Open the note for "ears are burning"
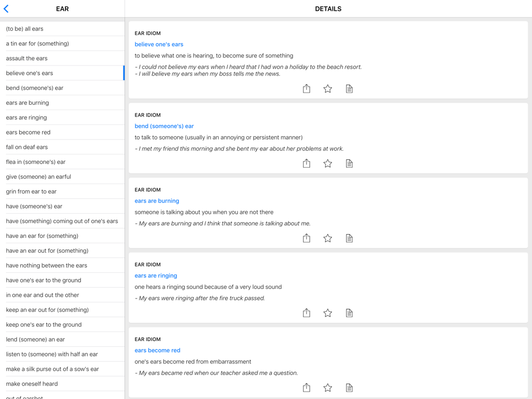532x399 pixels. [x=349, y=238]
